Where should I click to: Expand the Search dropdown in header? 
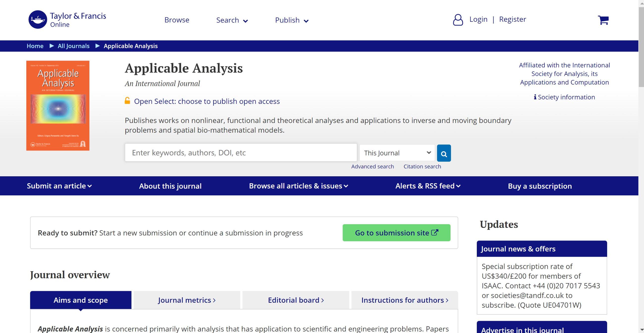coord(232,20)
